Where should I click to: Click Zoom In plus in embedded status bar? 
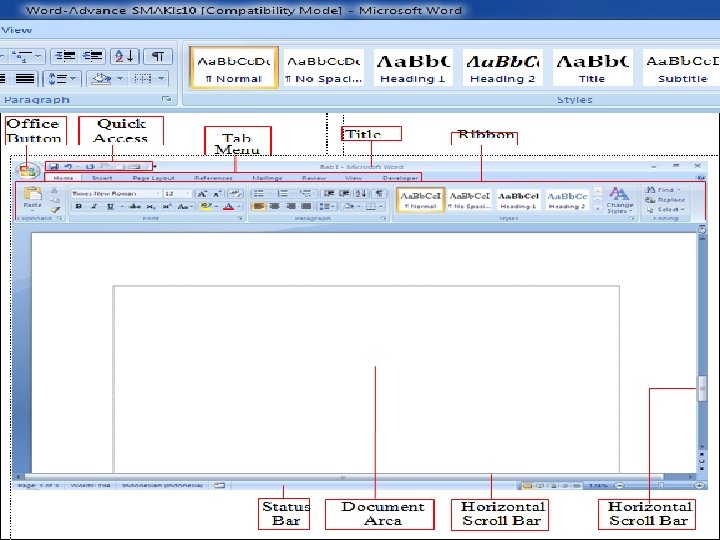click(x=700, y=485)
